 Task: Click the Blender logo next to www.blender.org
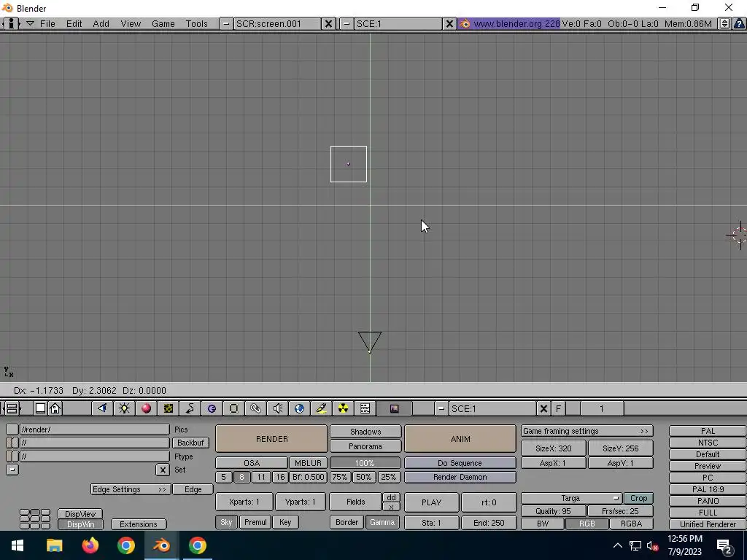tap(465, 23)
